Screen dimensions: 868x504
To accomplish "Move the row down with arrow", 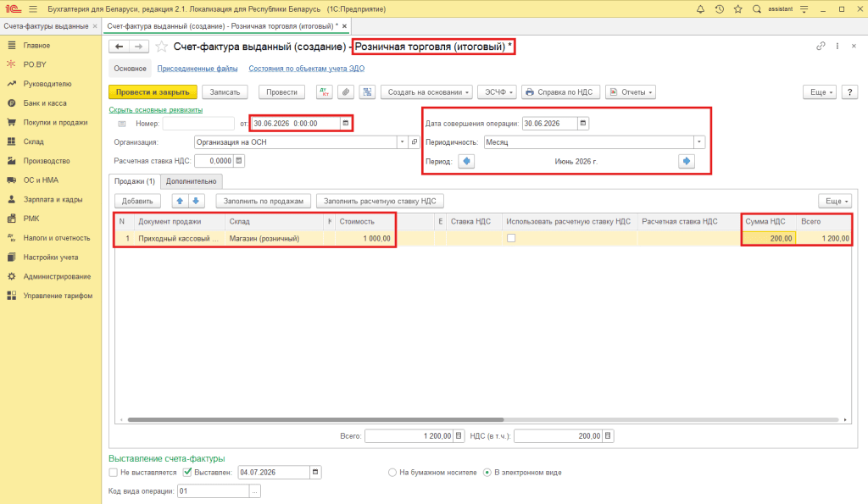I will tap(196, 201).
